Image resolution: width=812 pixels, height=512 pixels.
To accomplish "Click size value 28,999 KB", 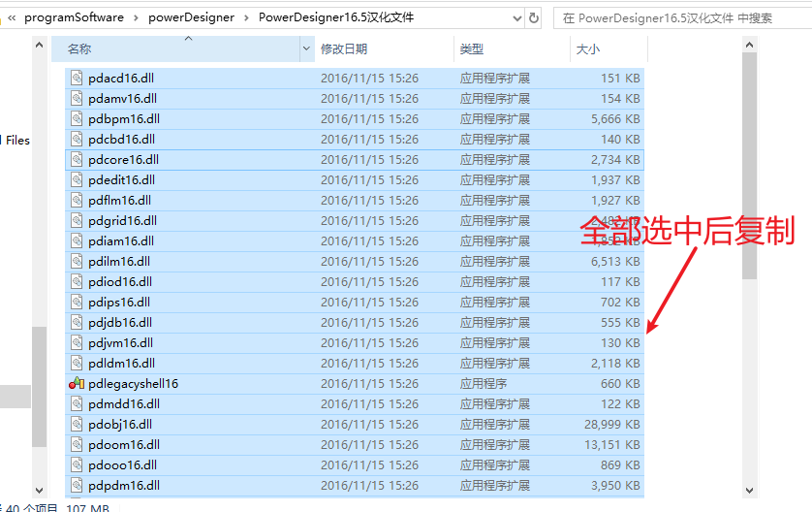I will point(612,425).
